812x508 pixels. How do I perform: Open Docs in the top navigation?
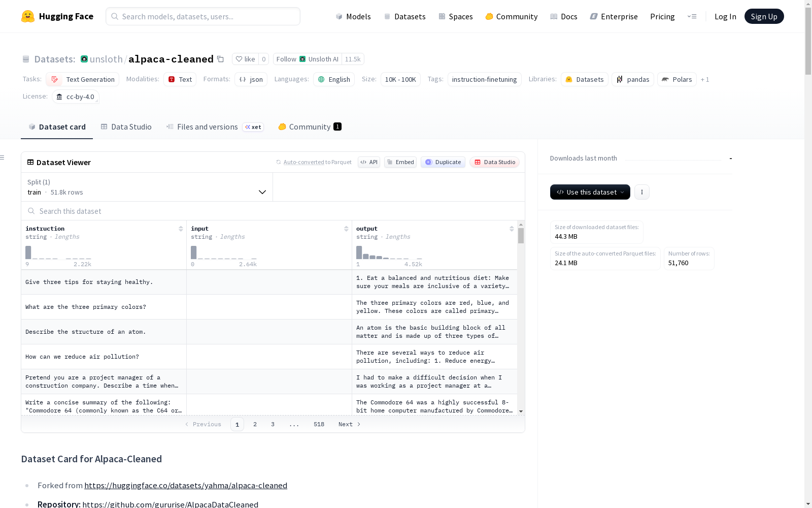[564, 16]
